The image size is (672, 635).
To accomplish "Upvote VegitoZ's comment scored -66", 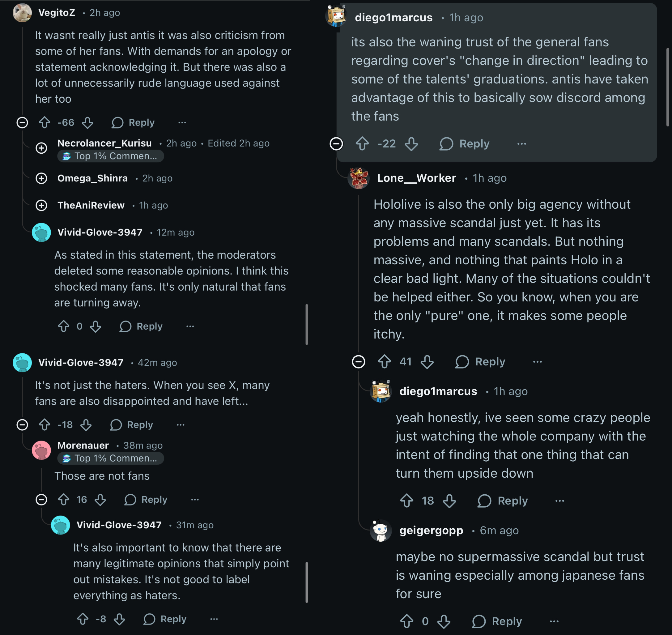I will point(44,122).
